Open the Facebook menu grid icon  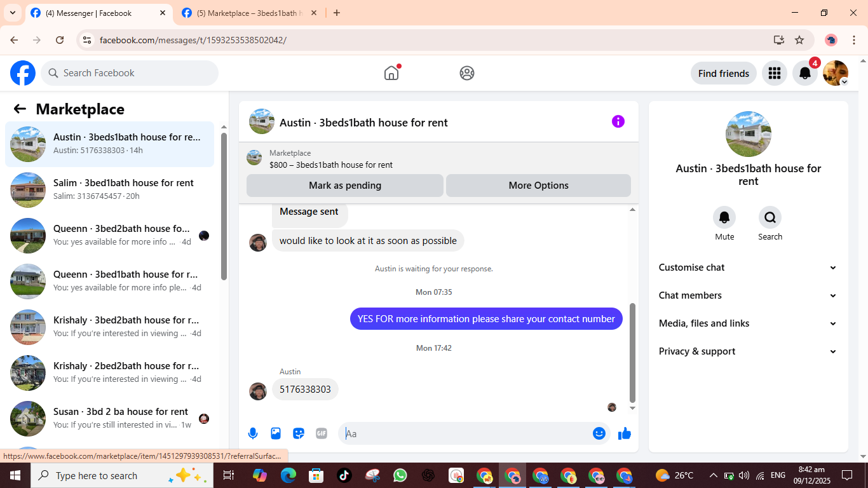click(774, 73)
